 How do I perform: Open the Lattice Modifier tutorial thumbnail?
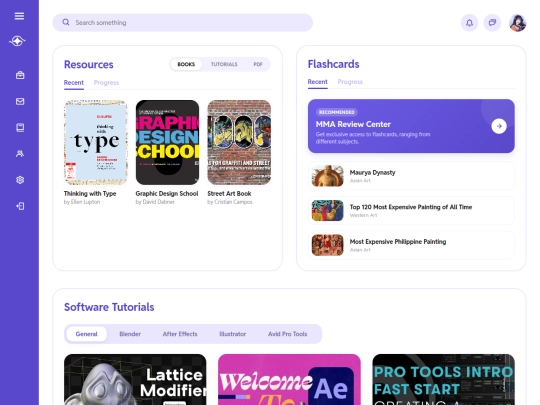click(x=135, y=380)
